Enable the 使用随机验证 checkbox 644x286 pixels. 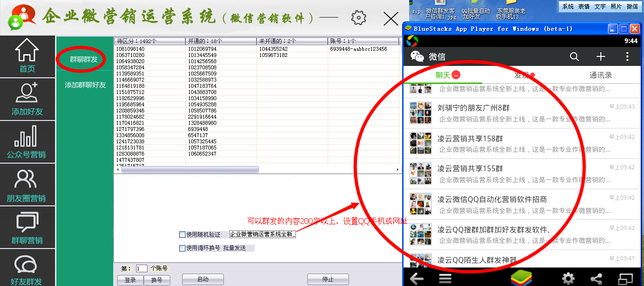coord(182,234)
